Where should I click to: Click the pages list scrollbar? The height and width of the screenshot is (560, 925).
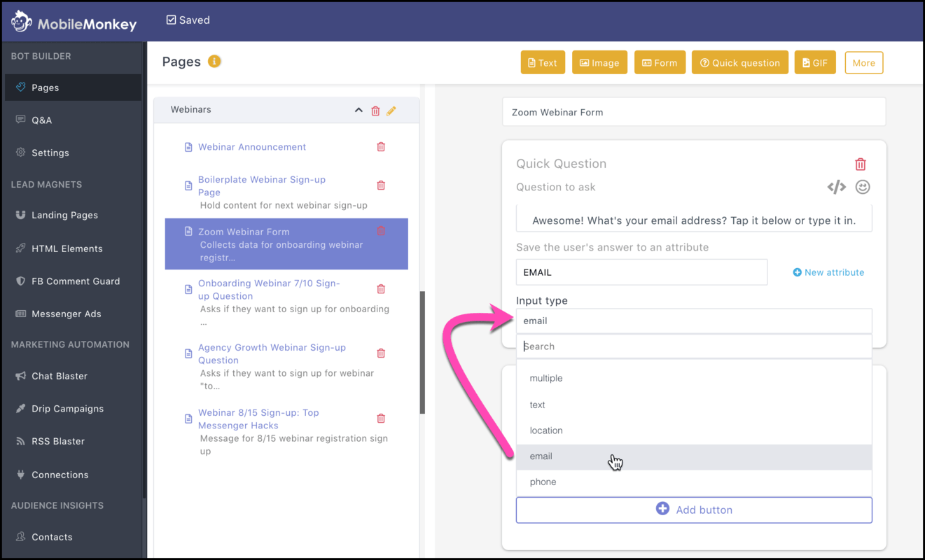click(x=422, y=352)
